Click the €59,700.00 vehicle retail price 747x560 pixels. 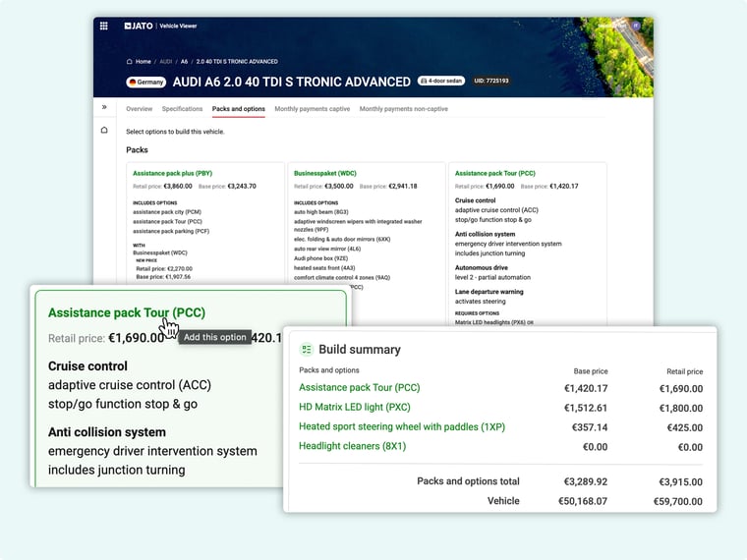(x=677, y=501)
